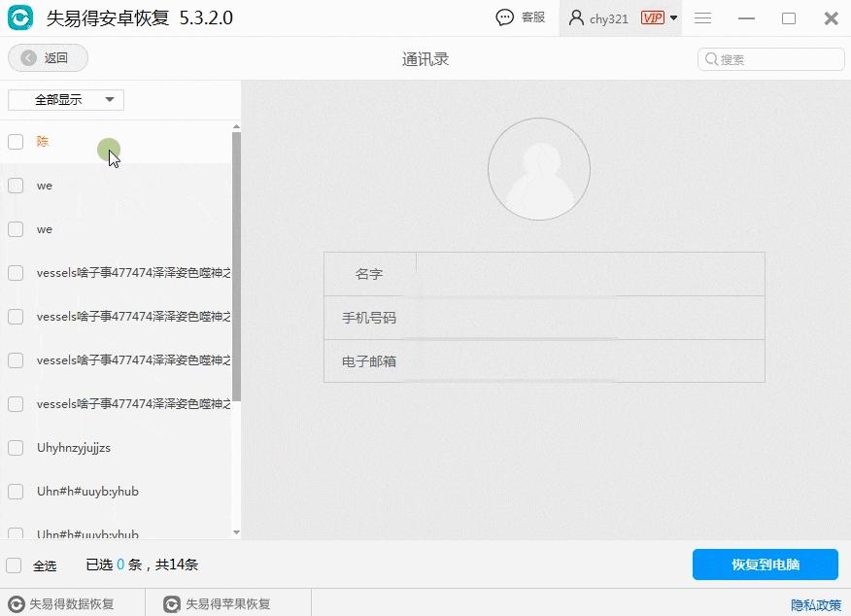Click the app logo icon top-left
Viewport: 851px width, 616px height.
(x=20, y=17)
